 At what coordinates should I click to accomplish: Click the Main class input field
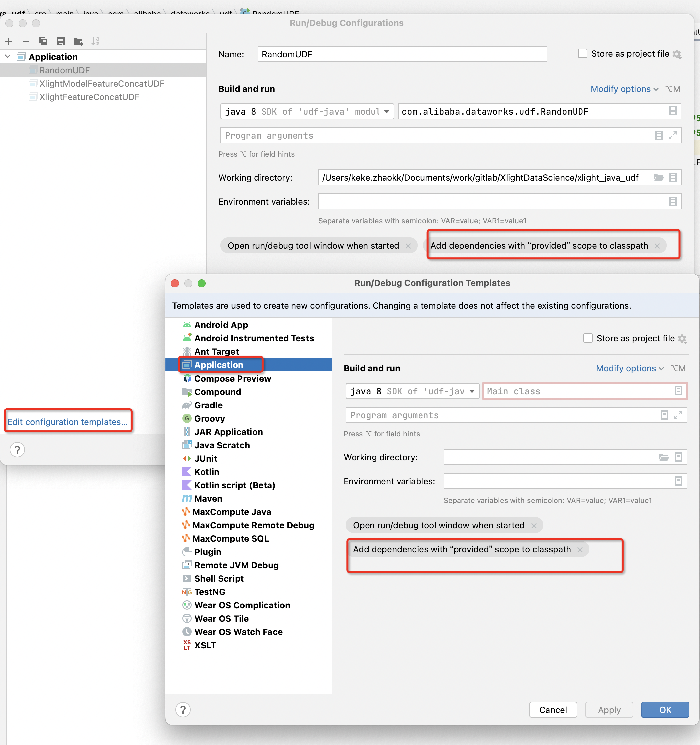click(x=578, y=391)
